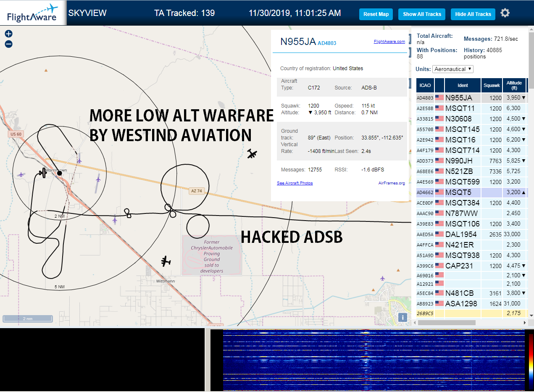The height and width of the screenshot is (392, 534).
Task: Select the N421ER aircraft row
Action: point(471,245)
